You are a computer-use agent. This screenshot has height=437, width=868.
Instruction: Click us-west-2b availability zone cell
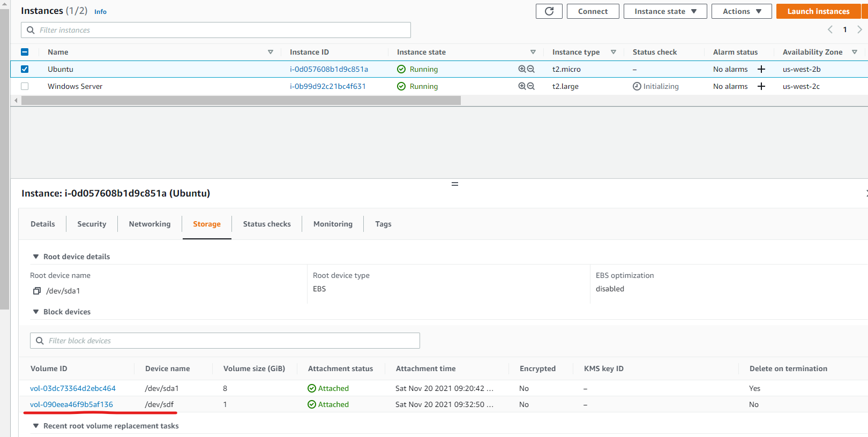click(802, 69)
